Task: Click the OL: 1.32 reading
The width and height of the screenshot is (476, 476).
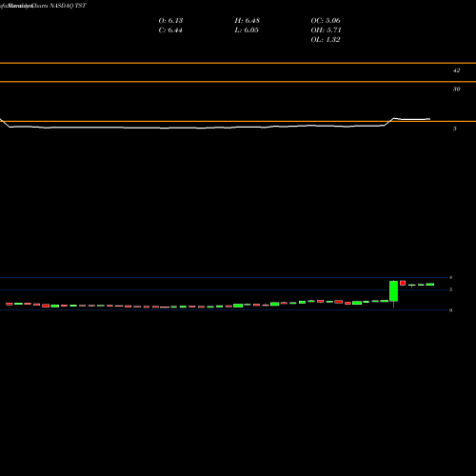Action: click(x=326, y=40)
